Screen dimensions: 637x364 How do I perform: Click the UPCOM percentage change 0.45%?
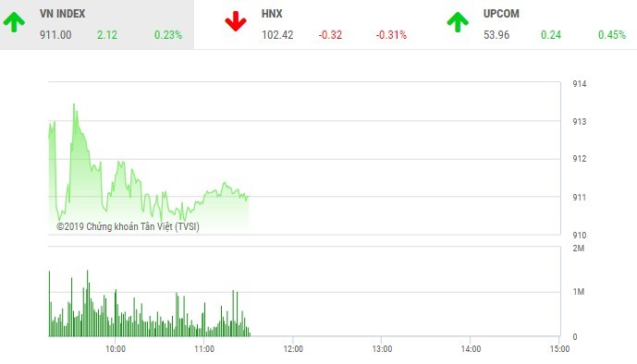pos(612,35)
